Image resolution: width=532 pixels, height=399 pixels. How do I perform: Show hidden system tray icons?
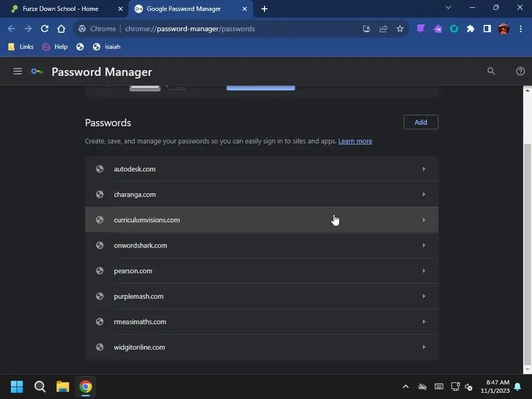(x=405, y=387)
